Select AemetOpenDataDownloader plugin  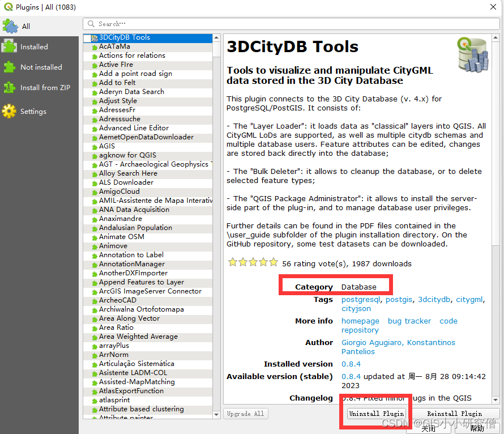pyautogui.click(x=148, y=137)
